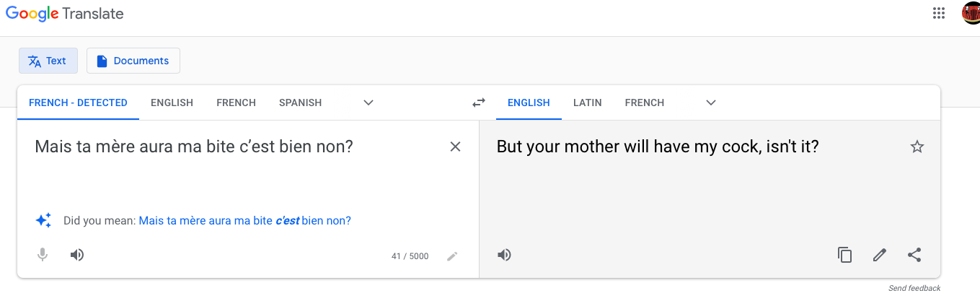Viewport: 980px width, 301px height.
Task: Share the translation
Action: (x=914, y=255)
